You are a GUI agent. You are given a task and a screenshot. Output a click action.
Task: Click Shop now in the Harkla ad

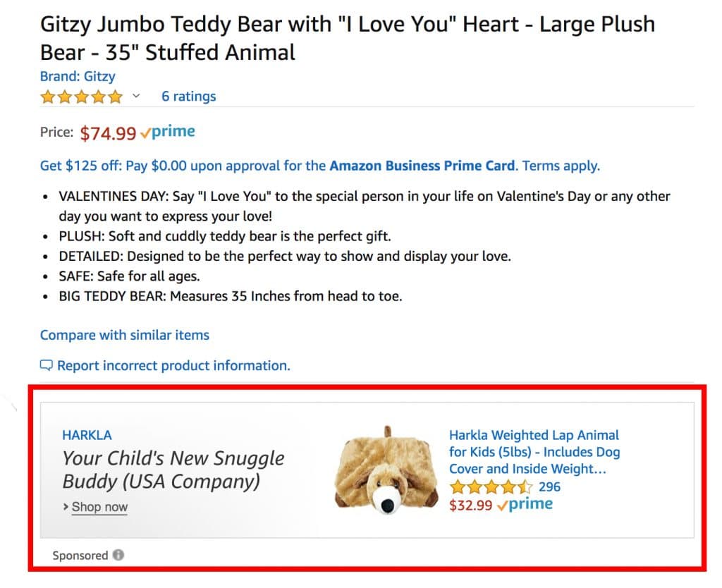coord(99,507)
